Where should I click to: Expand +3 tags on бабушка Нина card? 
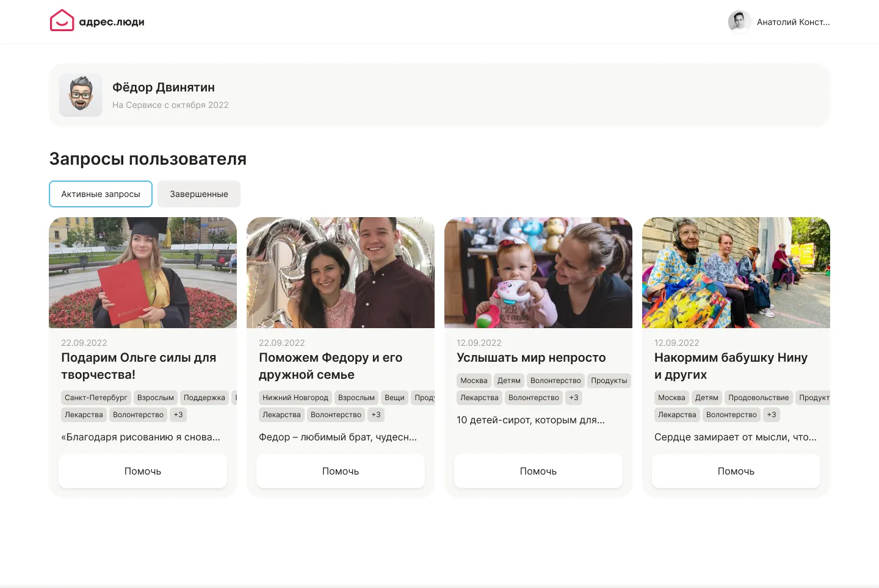click(x=772, y=415)
